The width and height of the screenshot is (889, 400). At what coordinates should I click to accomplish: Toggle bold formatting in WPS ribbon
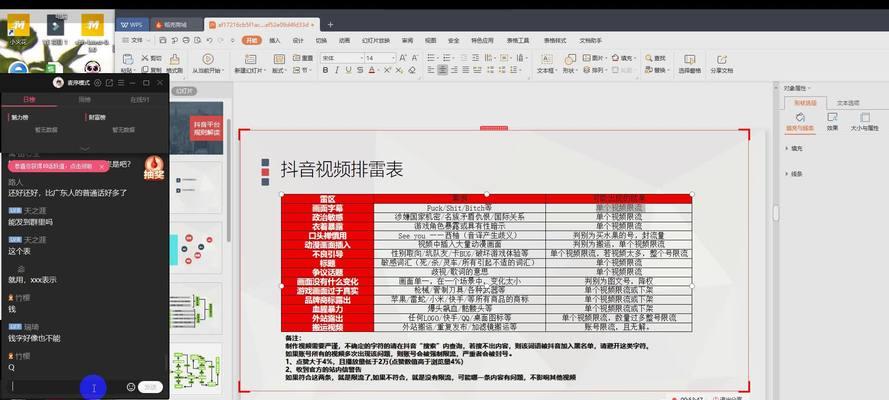(x=325, y=70)
